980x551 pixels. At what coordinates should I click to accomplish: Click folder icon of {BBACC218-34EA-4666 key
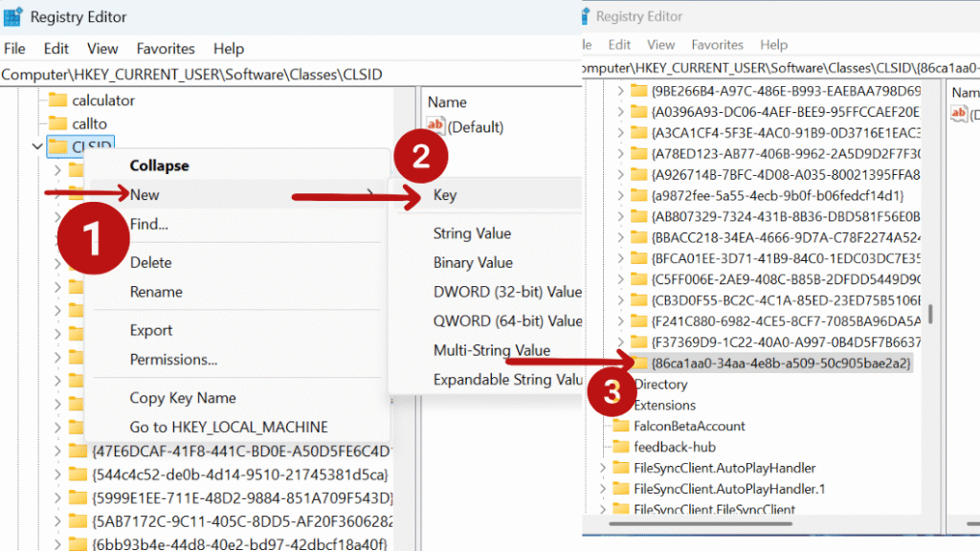pyautogui.click(x=638, y=237)
